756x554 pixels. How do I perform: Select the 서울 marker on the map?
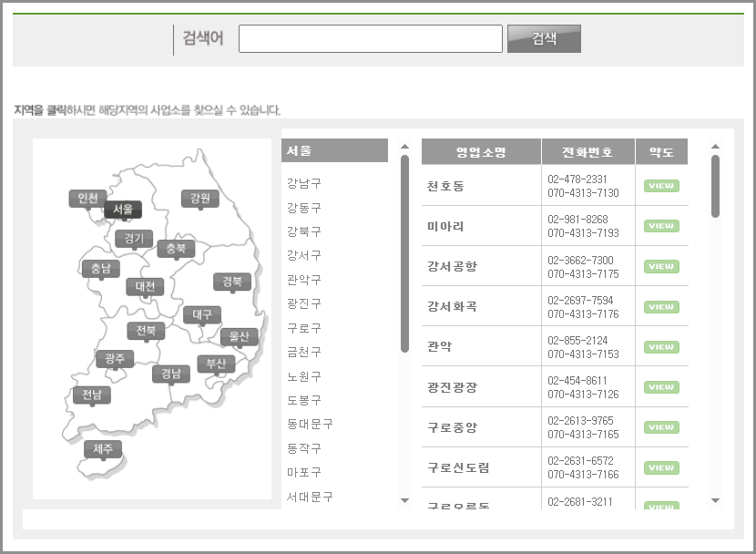tap(123, 210)
